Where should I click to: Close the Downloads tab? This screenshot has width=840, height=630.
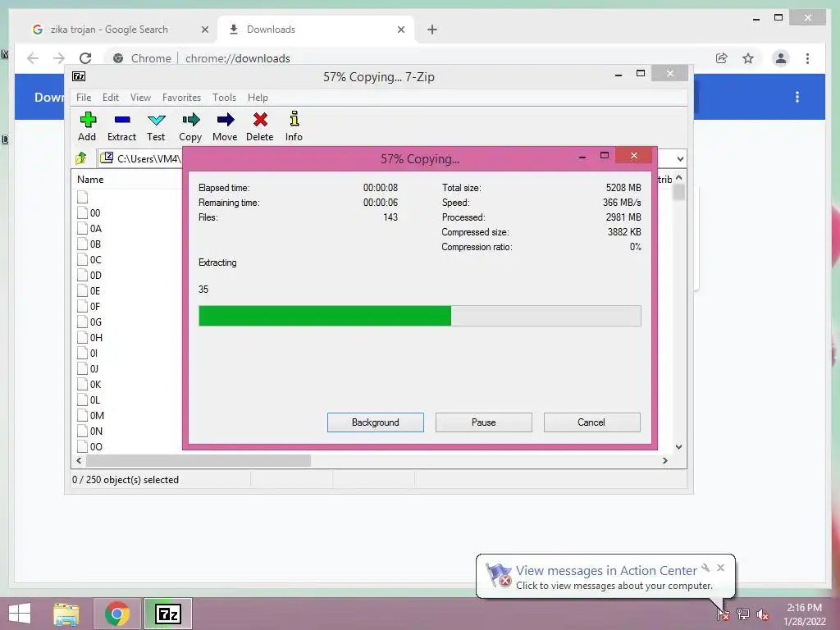pyautogui.click(x=400, y=30)
